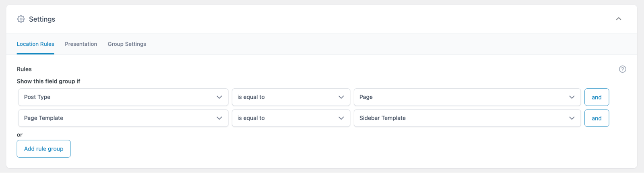The height and width of the screenshot is (173, 644).
Task: Open the Page Template parameter dropdown
Action: pyautogui.click(x=123, y=118)
